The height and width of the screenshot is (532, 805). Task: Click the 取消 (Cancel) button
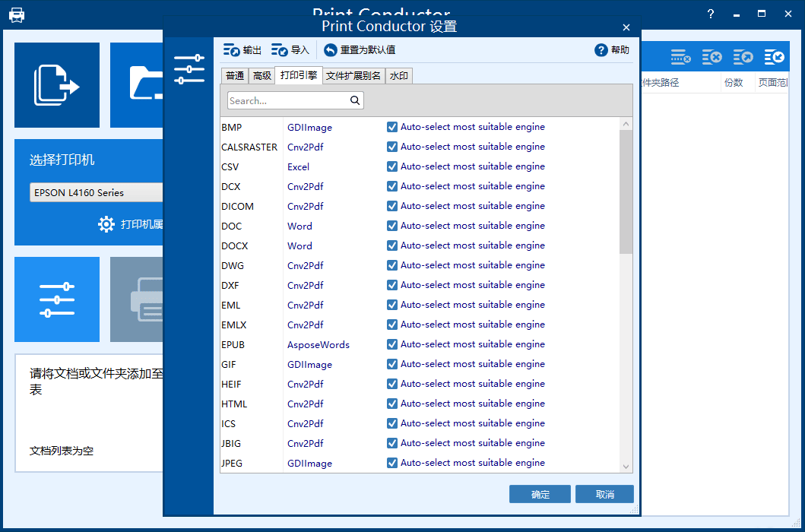pyautogui.click(x=604, y=494)
